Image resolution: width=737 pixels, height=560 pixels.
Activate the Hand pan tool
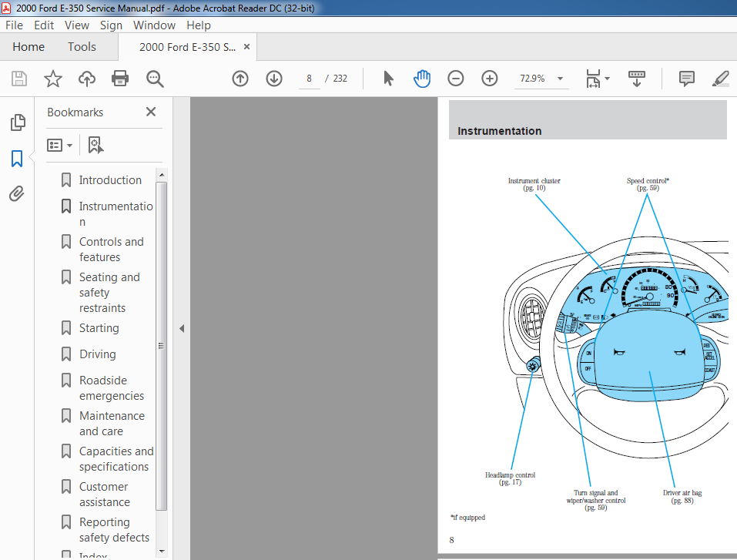pyautogui.click(x=421, y=79)
